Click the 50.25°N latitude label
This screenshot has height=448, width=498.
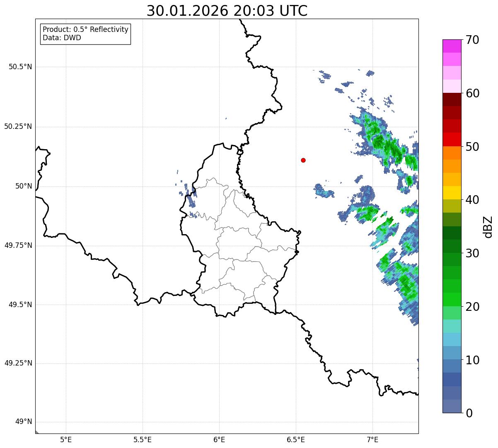click(18, 126)
